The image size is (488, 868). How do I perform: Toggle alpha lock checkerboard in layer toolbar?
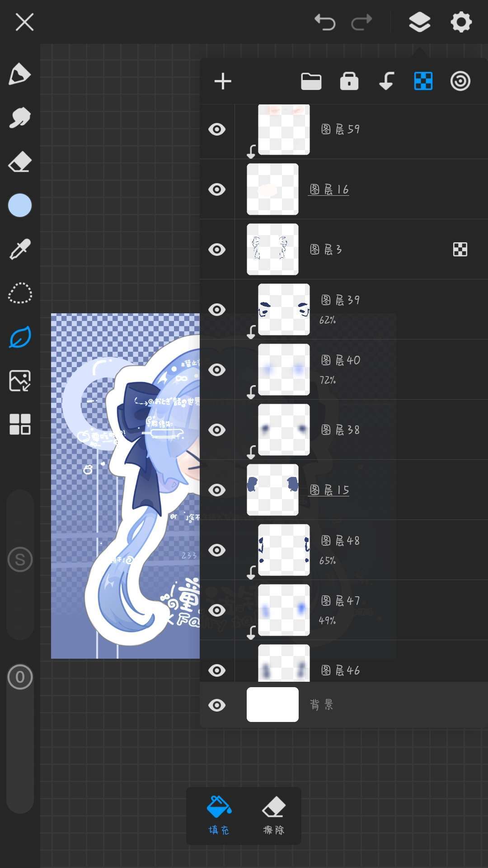pos(423,81)
